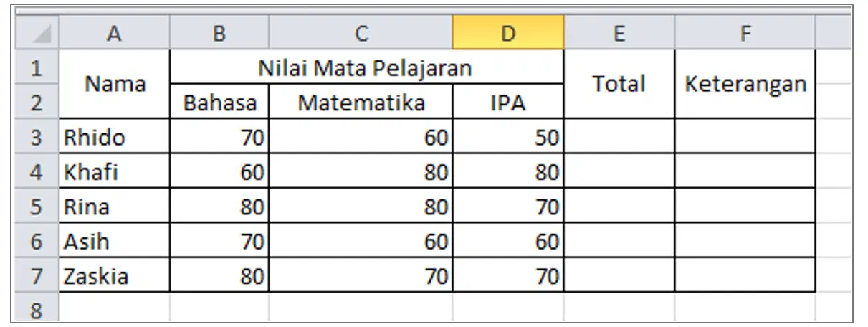Select the Total header cell
The image size is (868, 327).
619,84
